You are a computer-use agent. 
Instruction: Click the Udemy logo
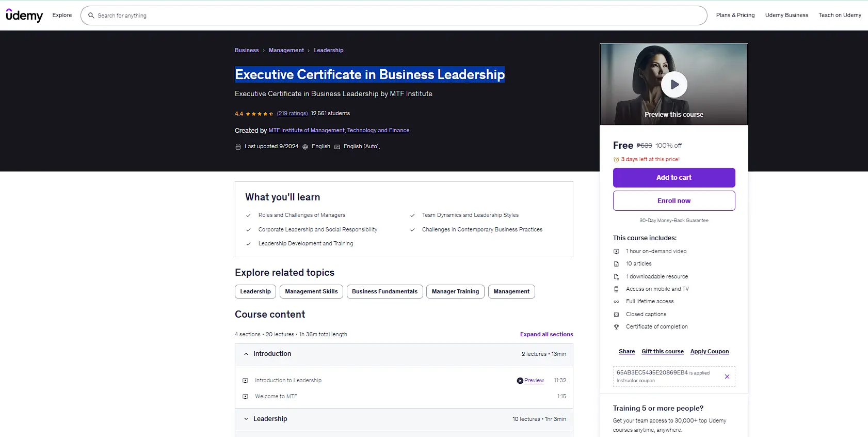pos(24,15)
